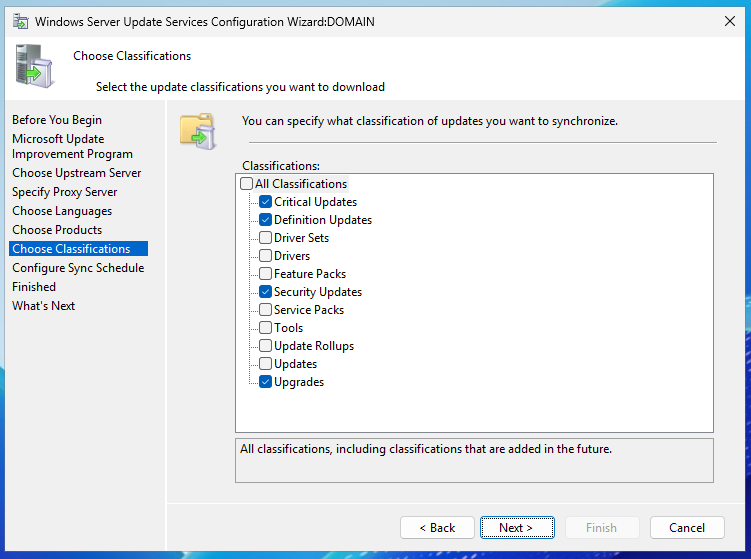Select the Service Packs checkbox

[265, 310]
